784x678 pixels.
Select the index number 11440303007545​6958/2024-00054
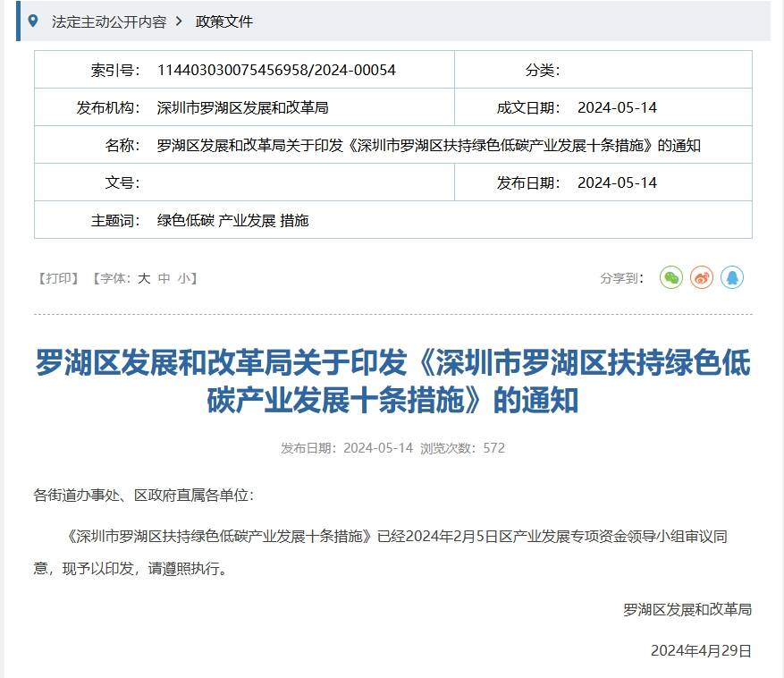tap(276, 70)
